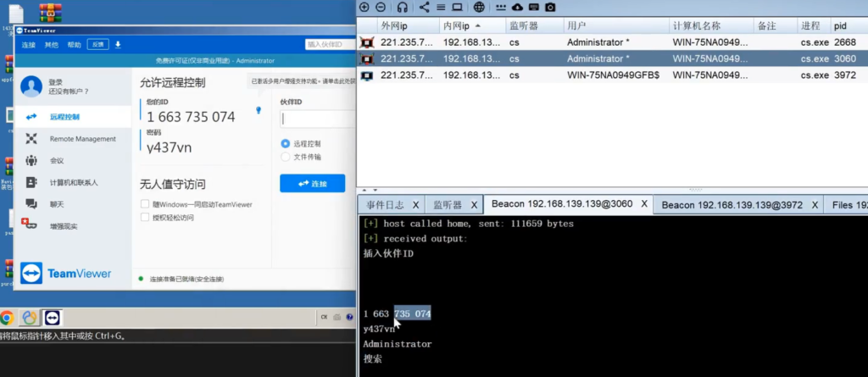
Task: Click the 伙伴ID input field
Action: tap(317, 119)
